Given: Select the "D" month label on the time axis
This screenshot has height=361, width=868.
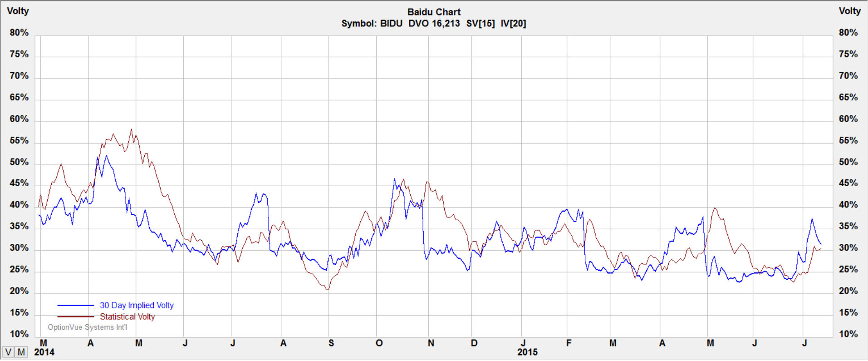Looking at the screenshot, I should (474, 343).
